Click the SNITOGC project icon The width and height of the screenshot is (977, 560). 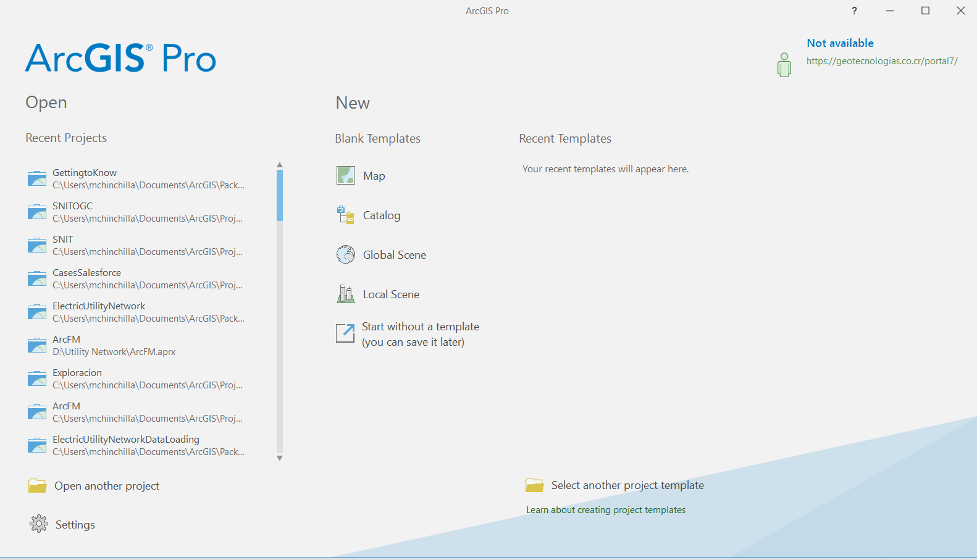click(x=37, y=212)
